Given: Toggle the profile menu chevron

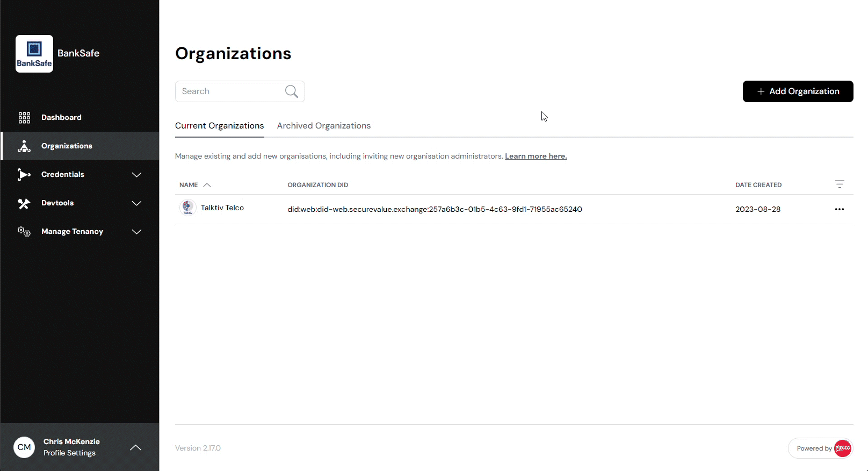Looking at the screenshot, I should pyautogui.click(x=136, y=447).
